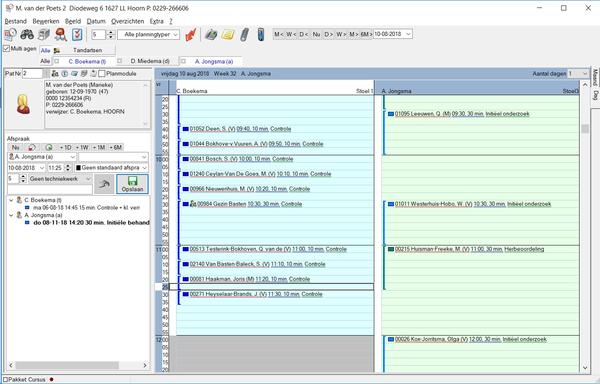
Task: Click the appointment time field 11:25
Action: click(x=55, y=168)
